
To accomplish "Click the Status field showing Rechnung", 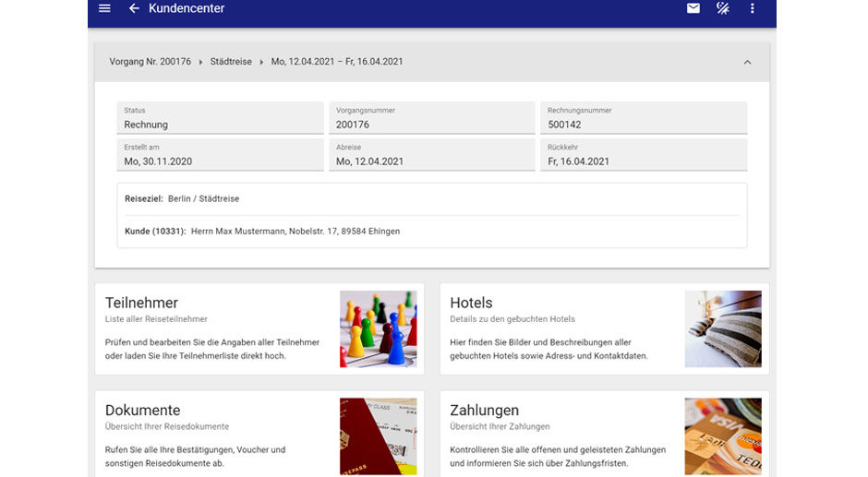I will point(220,119).
